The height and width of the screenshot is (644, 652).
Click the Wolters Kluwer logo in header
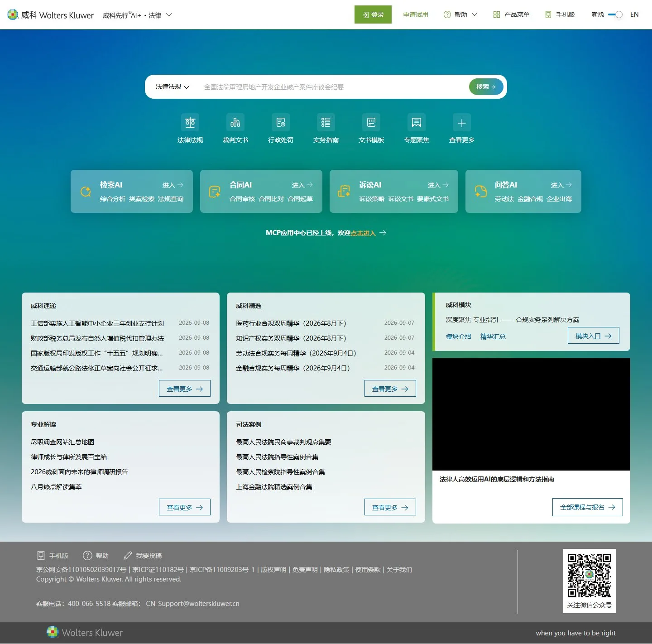[51, 15]
